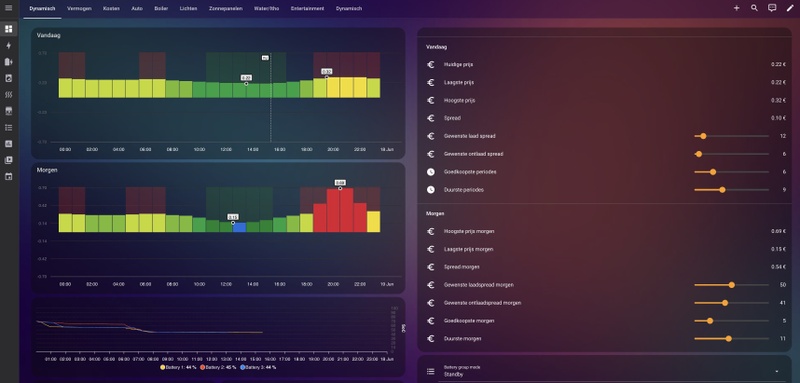
Task: Select the Entertainment tab
Action: tap(307, 9)
